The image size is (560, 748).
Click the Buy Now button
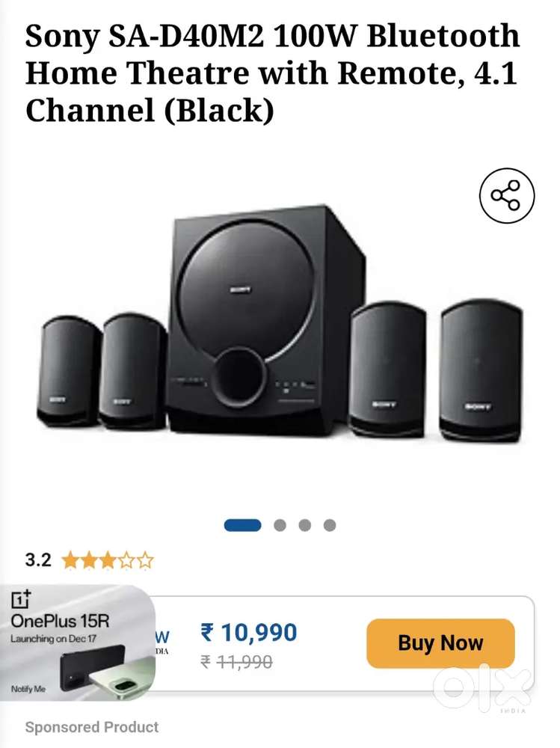(440, 643)
